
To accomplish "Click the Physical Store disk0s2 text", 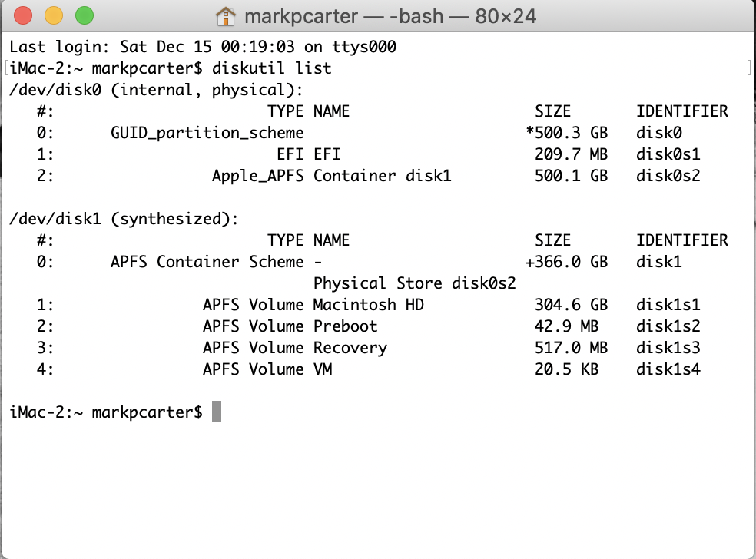I will (414, 283).
